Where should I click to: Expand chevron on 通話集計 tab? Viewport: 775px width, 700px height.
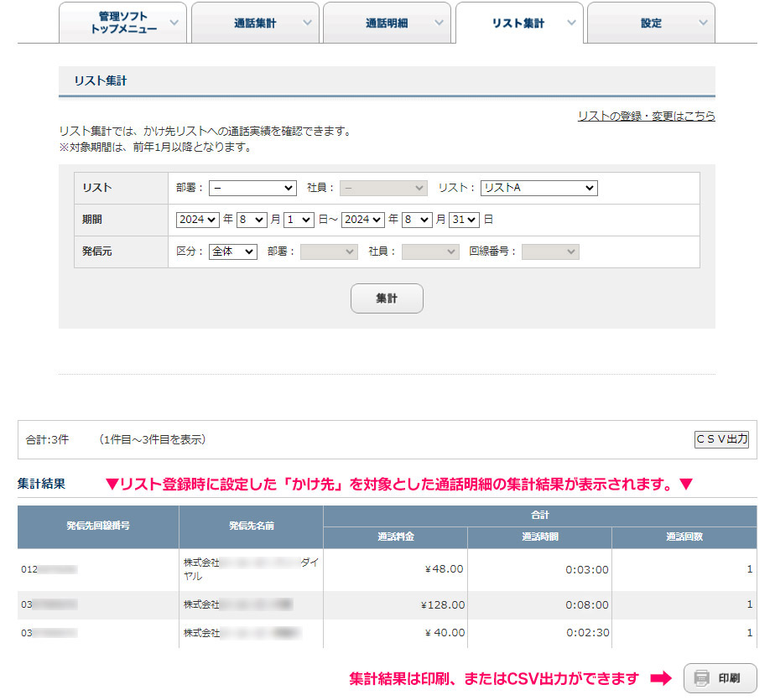307,23
